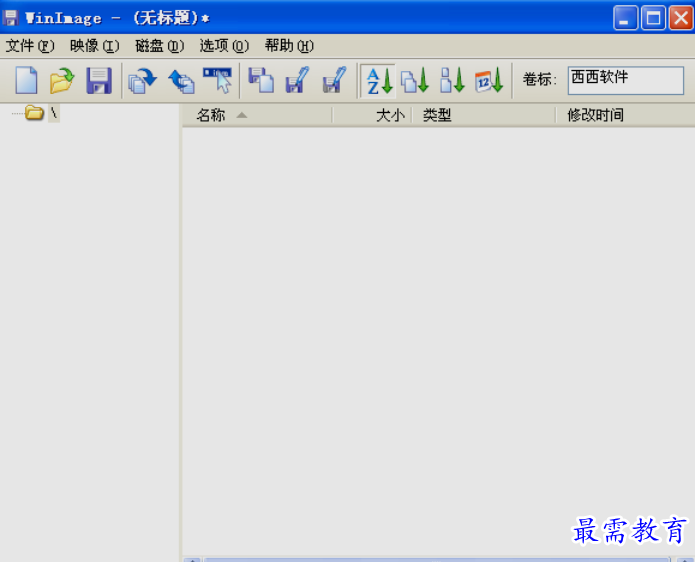
Task: Click the write disk toolbar icon
Action: click(x=181, y=81)
